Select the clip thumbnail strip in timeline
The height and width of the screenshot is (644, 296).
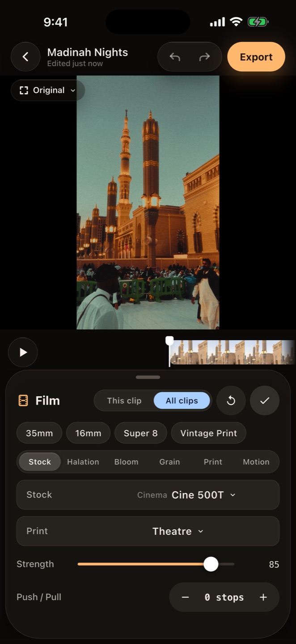click(233, 352)
